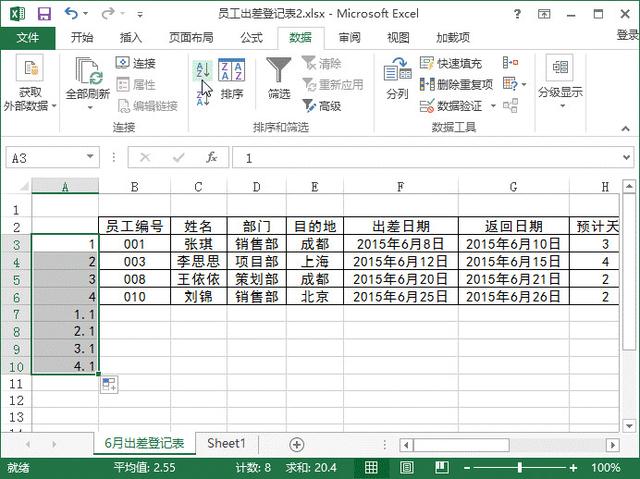Switch to the Review tab
Image resolution: width=640 pixels, height=479 pixels.
(350, 38)
